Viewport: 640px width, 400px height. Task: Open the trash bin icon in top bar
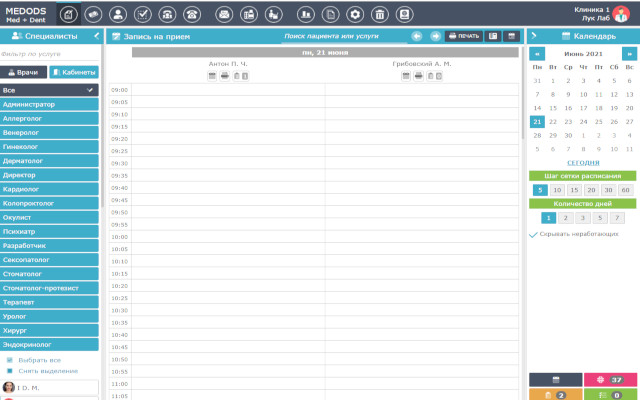380,15
